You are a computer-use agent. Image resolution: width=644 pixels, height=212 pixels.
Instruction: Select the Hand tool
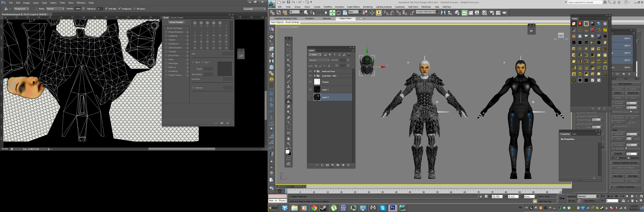point(288,138)
